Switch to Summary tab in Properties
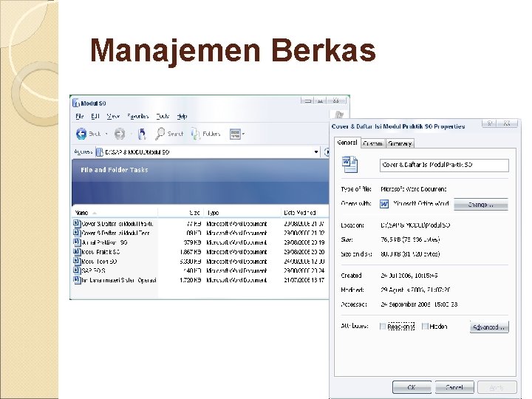The height and width of the screenshot is (399, 532). pyautogui.click(x=400, y=143)
